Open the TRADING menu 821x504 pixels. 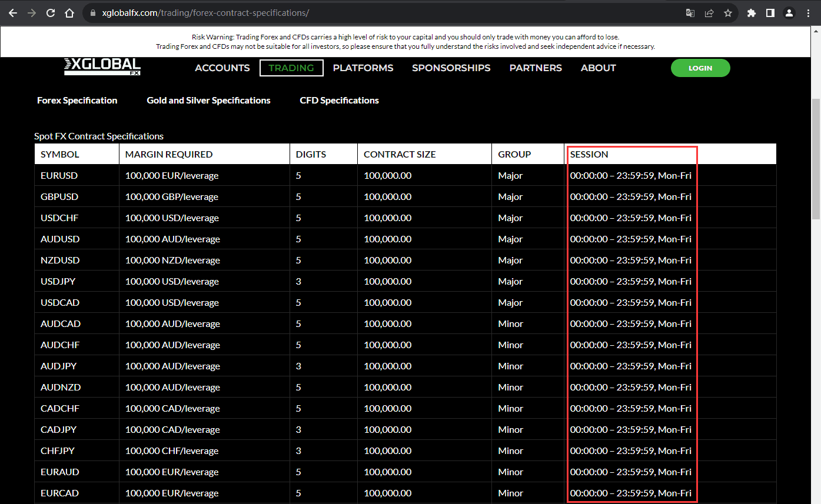pos(291,68)
